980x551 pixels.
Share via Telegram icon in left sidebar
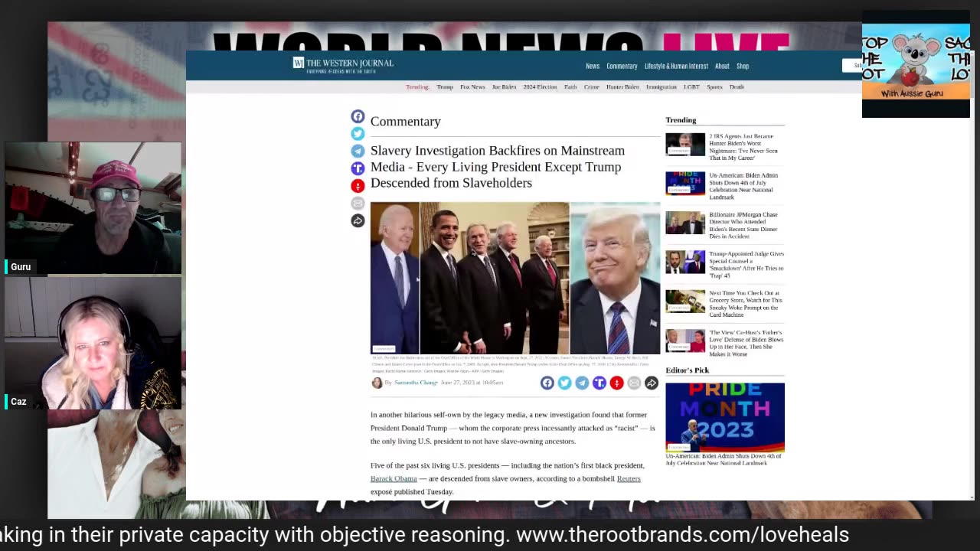point(358,152)
